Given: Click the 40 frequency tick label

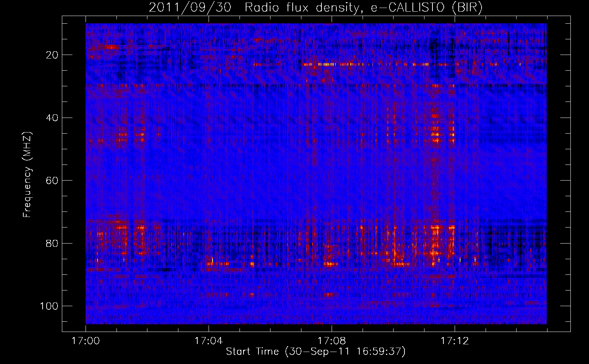Looking at the screenshot, I should pos(52,118).
